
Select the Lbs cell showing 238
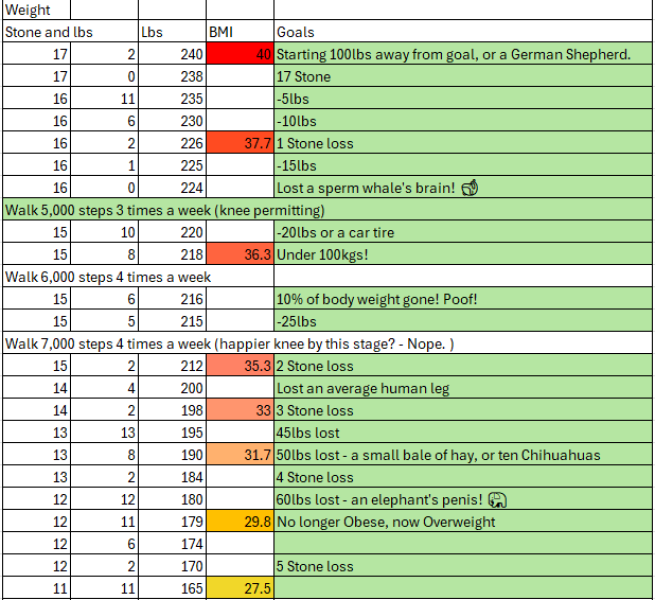172,76
